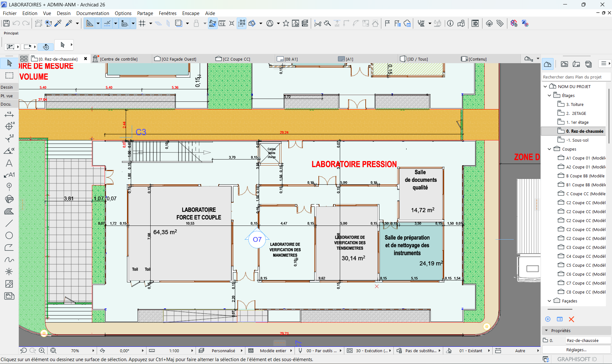The image size is (612, 364).
Task: Select the Arrow tool in the toolbox
Action: tap(9, 63)
